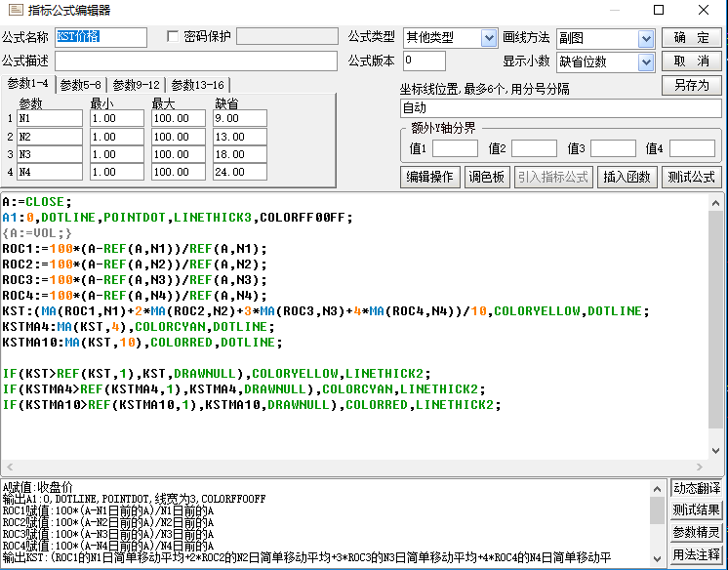This screenshot has width=728, height=570.
Task: Click the 插入函数 button
Action: [627, 177]
